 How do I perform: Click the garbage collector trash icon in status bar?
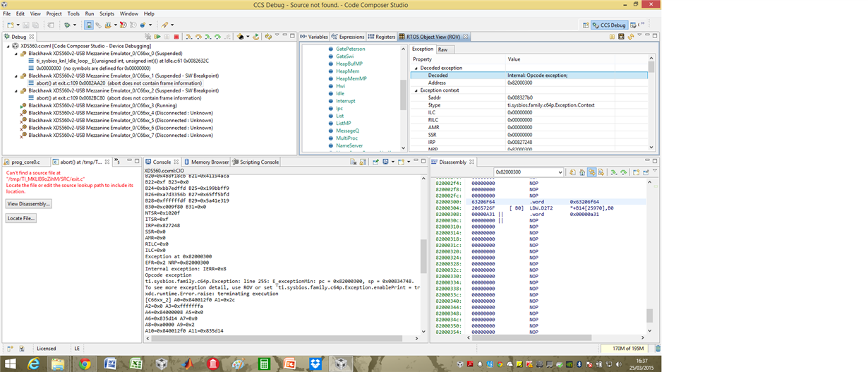658,349
